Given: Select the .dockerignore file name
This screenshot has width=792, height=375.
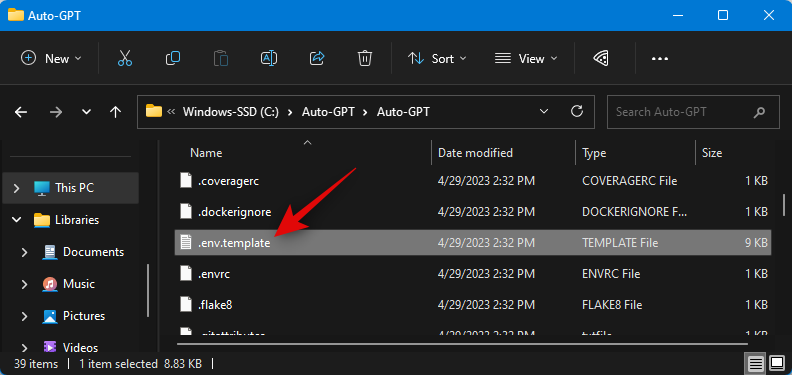Looking at the screenshot, I should click(x=234, y=212).
